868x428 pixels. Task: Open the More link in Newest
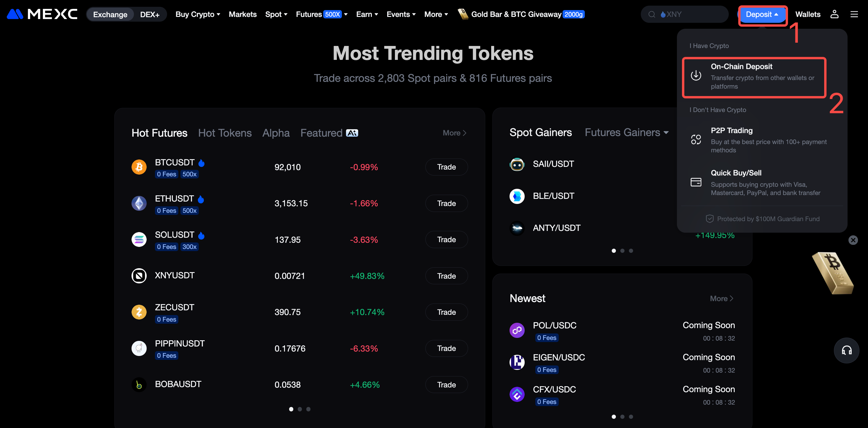(721, 298)
